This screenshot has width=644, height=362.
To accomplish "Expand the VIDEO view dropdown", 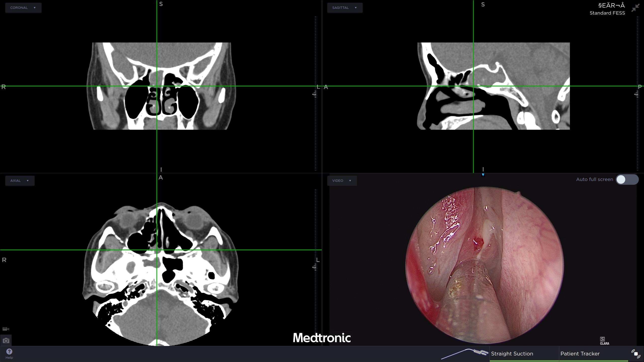I will tap(342, 181).
